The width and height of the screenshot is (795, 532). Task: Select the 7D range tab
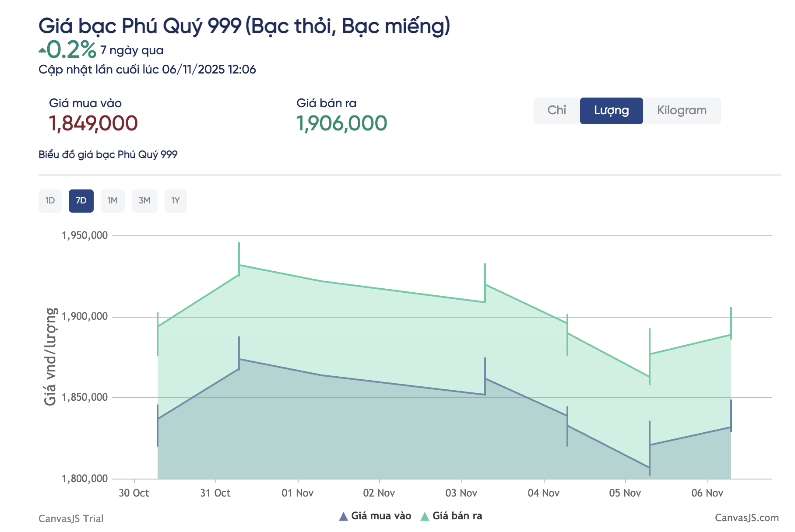81,201
